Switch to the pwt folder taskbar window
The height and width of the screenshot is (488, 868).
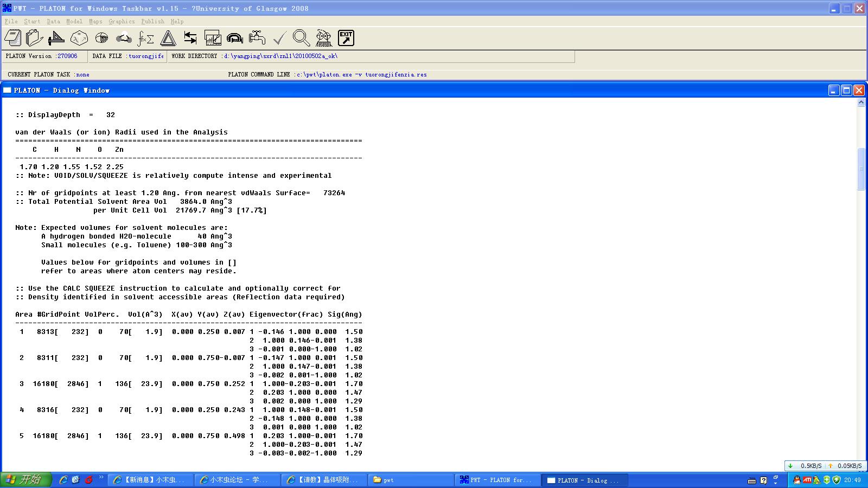pos(411,480)
